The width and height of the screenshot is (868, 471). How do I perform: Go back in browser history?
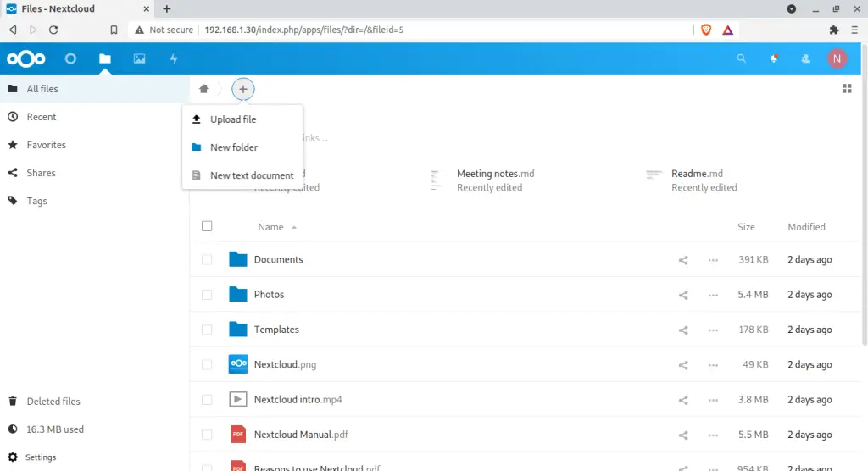[x=13, y=30]
